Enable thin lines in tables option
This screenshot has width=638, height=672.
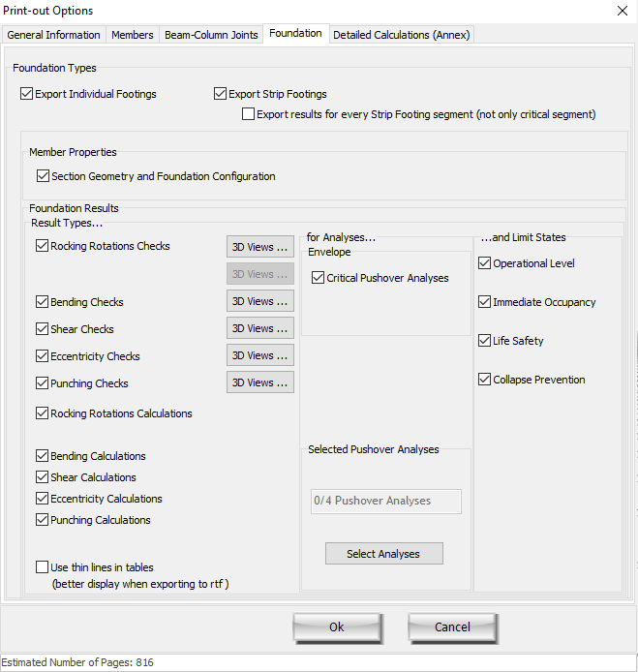pos(43,567)
